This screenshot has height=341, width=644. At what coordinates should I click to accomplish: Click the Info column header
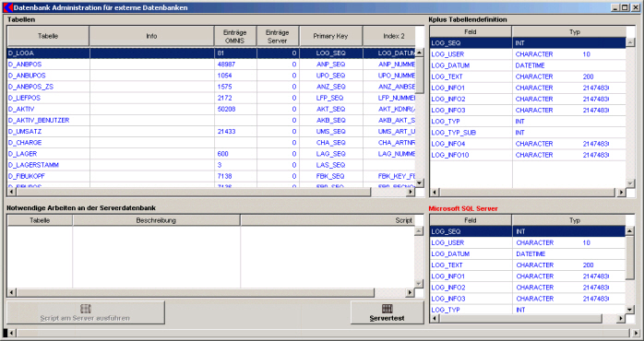(x=151, y=36)
